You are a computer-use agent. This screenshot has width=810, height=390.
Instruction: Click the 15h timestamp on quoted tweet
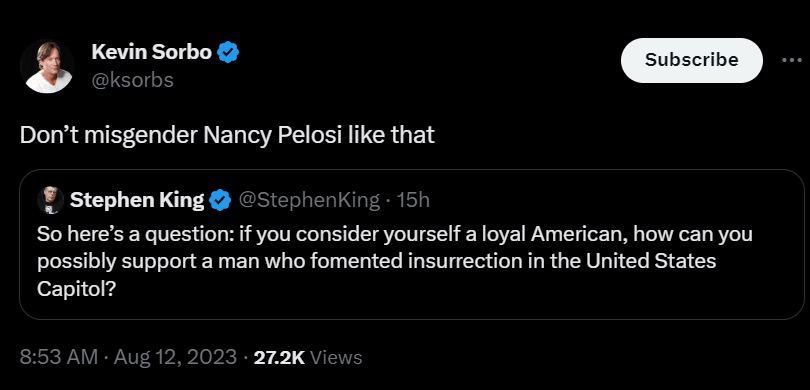point(414,200)
